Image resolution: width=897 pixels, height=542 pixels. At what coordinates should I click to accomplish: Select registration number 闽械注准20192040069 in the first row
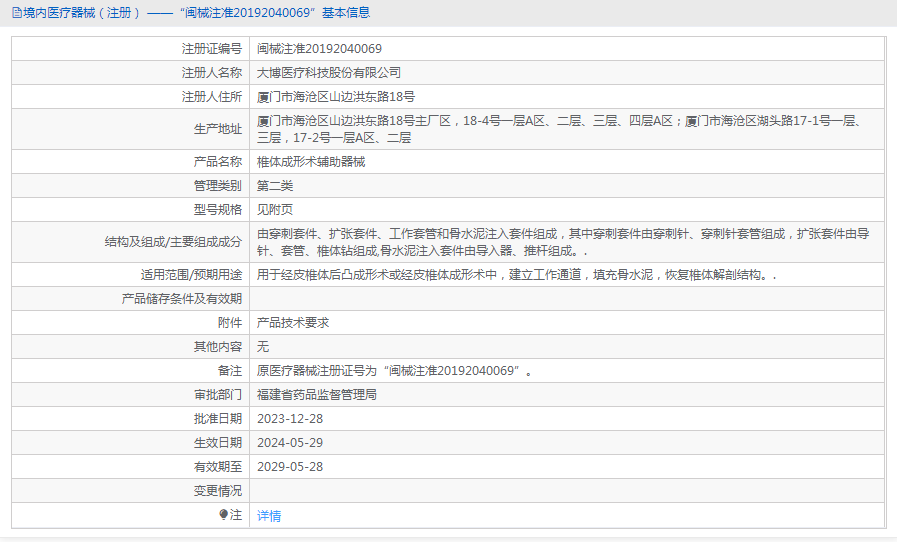(x=319, y=49)
